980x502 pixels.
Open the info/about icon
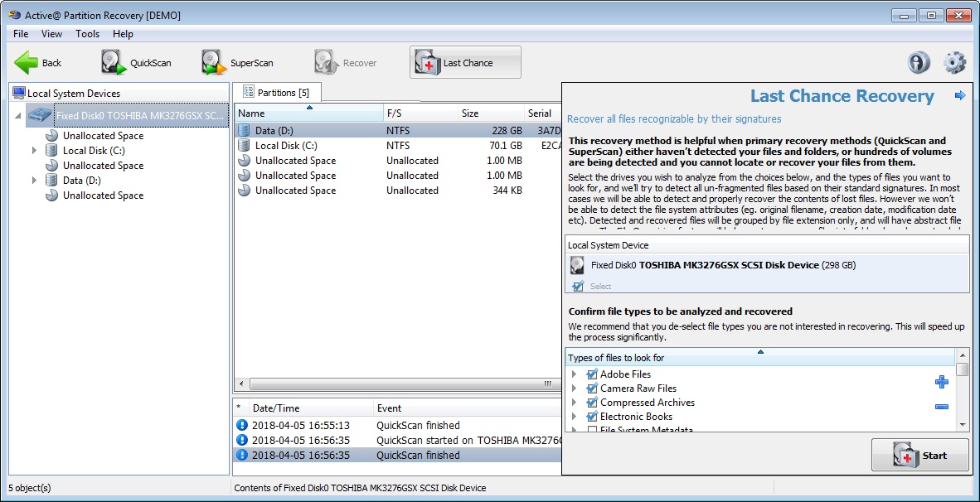click(x=919, y=63)
